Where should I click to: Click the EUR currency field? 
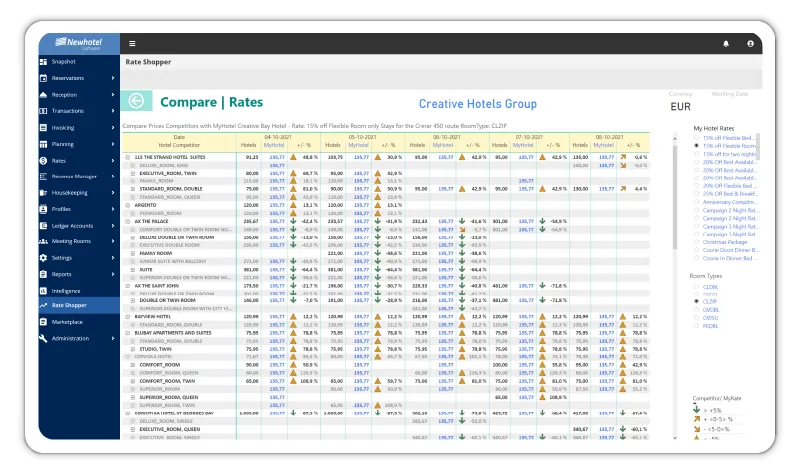[x=681, y=106]
